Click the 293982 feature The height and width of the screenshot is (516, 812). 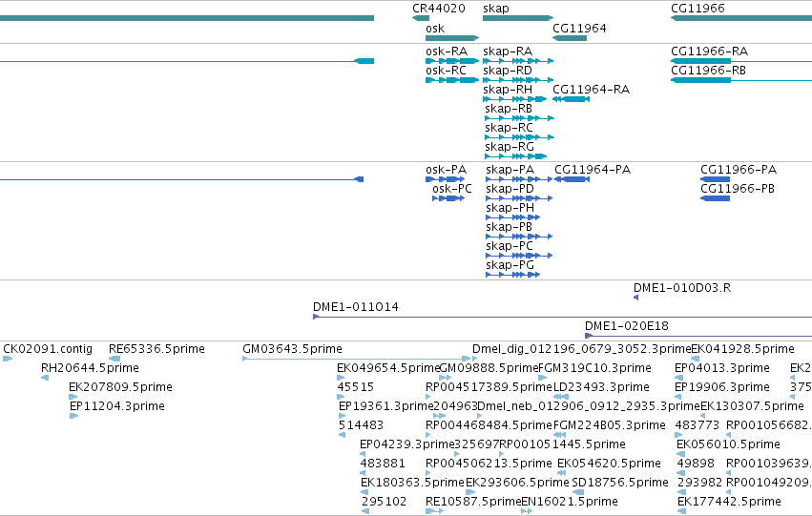point(681,492)
